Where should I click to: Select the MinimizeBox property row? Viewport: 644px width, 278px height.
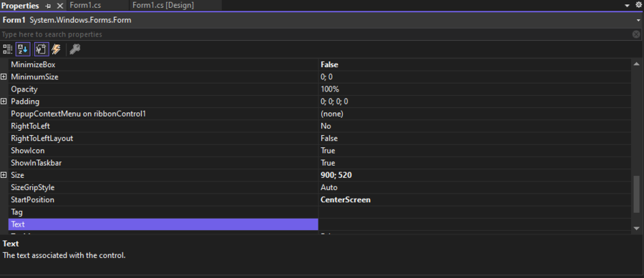(163, 64)
